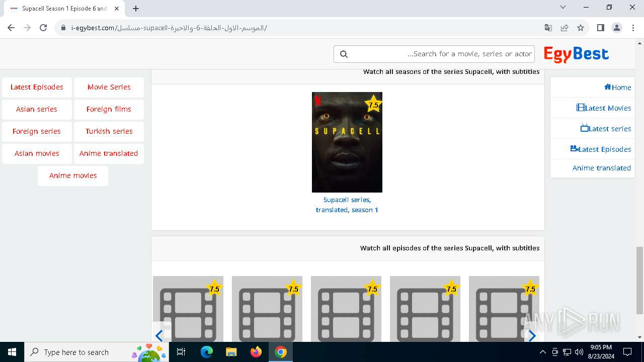Viewport: 644px width, 362px height.
Task: Select the Foreign series button
Action: pyautogui.click(x=37, y=131)
